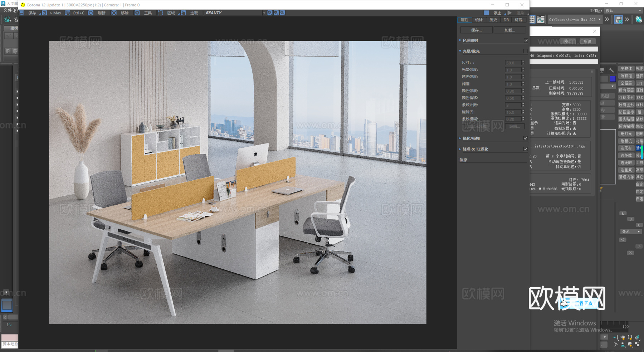Click the send to Max icon
This screenshot has height=352, width=644.
point(44,13)
